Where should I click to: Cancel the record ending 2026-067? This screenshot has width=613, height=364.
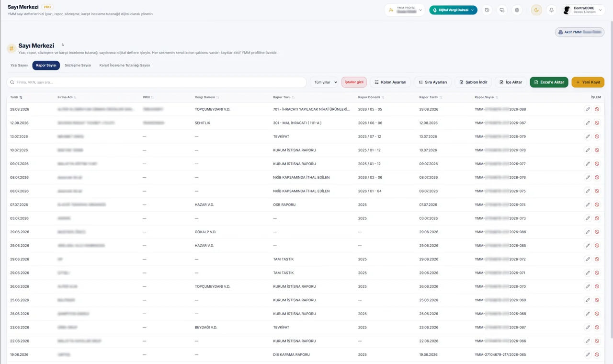pyautogui.click(x=597, y=328)
